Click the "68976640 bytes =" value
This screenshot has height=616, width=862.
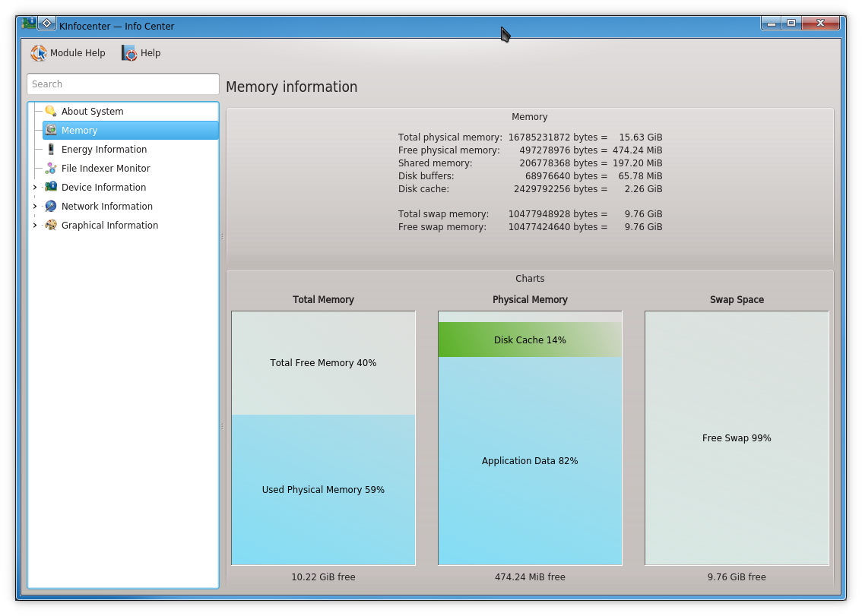[x=566, y=176]
